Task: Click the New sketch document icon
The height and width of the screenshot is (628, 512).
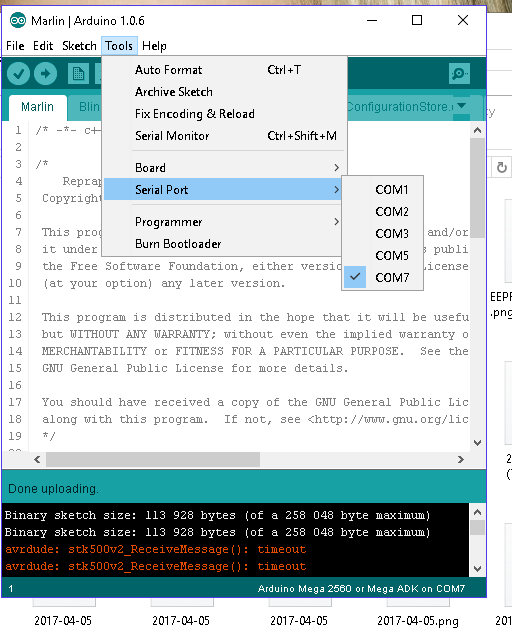Action: click(x=78, y=74)
